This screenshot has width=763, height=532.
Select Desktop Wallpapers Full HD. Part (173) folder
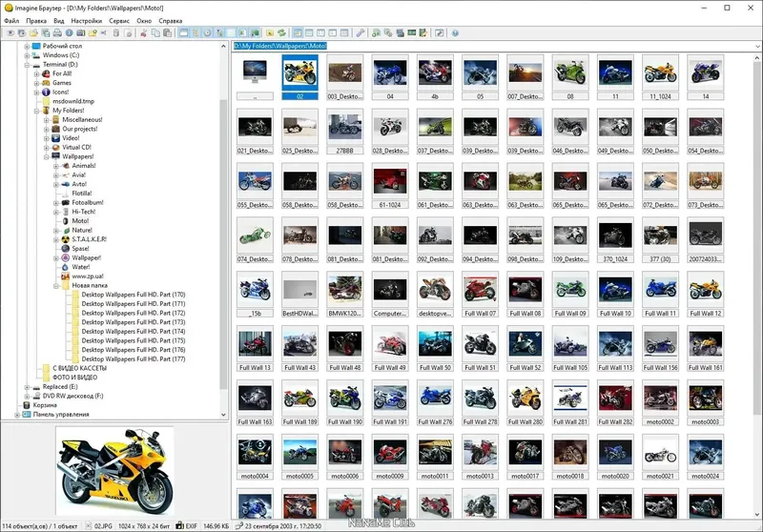pos(134,322)
